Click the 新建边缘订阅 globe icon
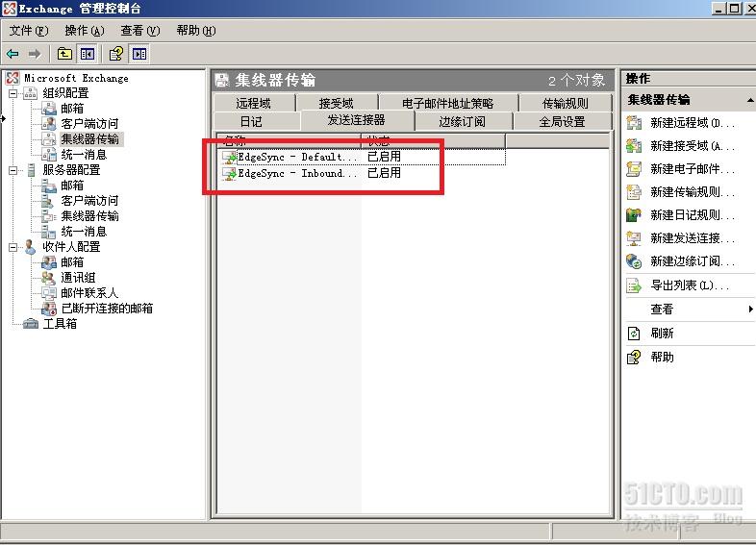This screenshot has height=545, width=756. (x=634, y=261)
